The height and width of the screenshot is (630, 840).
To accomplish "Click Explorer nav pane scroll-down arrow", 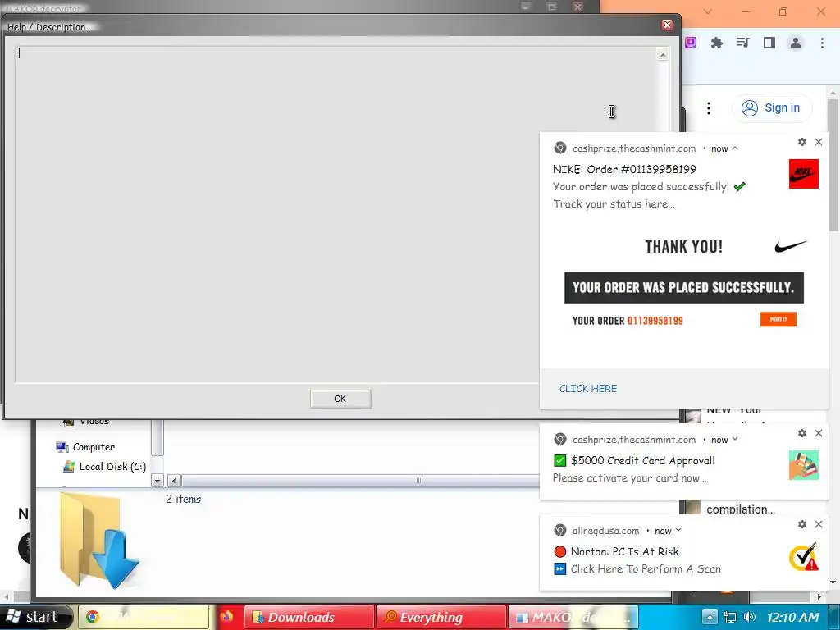I will click(x=157, y=481).
